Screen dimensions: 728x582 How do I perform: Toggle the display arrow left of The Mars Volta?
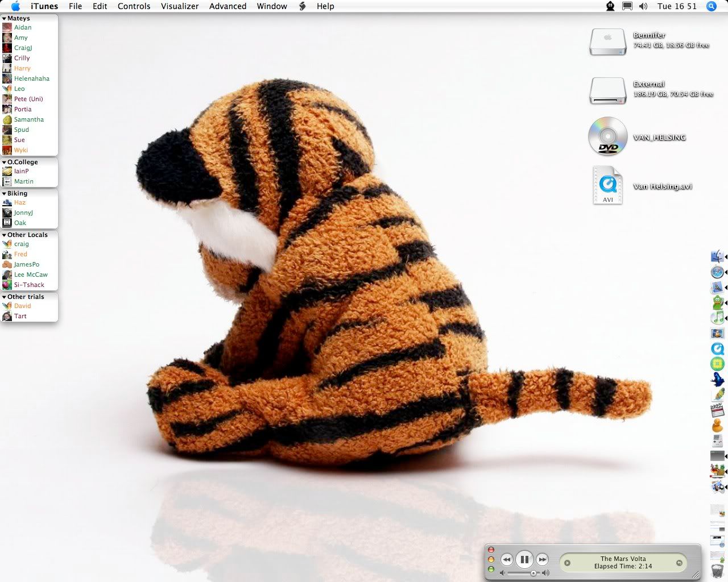point(567,563)
